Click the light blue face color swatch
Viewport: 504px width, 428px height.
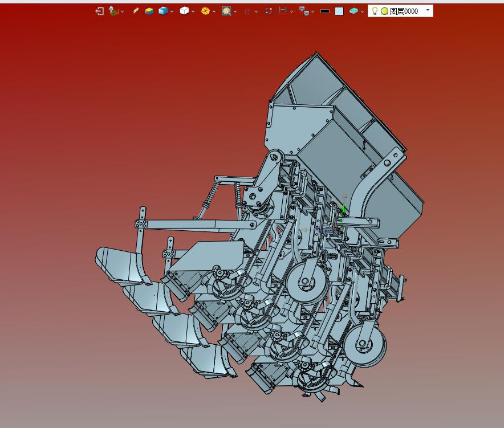[x=339, y=11]
